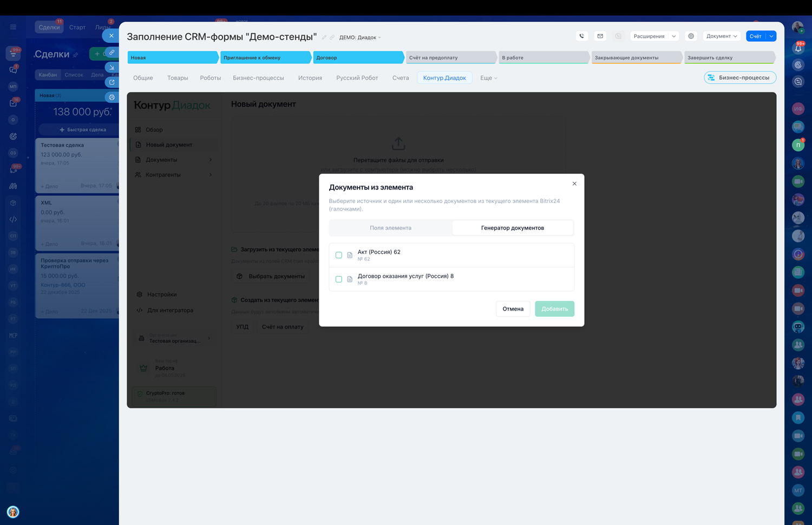
Task: Open the notifications bell icon with 99+ badge
Action: click(x=798, y=48)
